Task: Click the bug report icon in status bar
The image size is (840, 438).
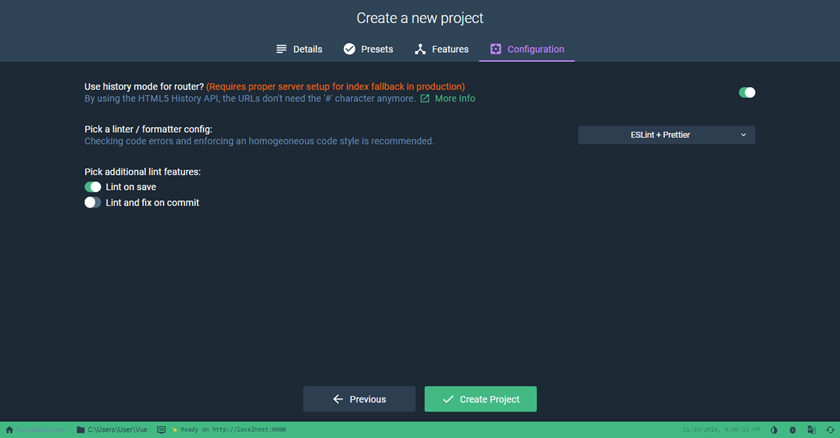Action: point(793,430)
